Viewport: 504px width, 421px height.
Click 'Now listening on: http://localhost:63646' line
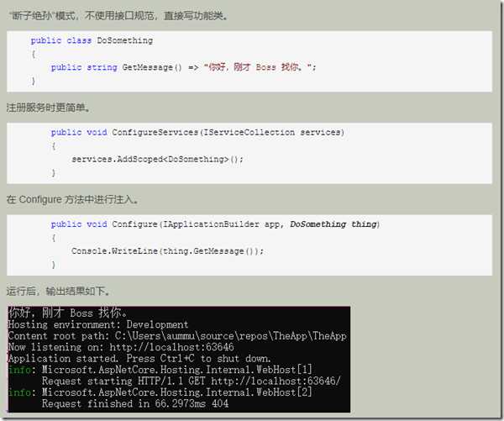pyautogui.click(x=121, y=347)
